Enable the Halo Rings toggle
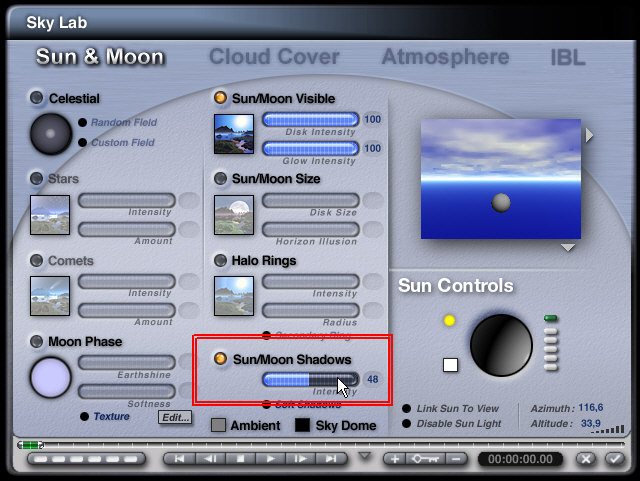Screen dimensions: 640x481 (x=220, y=260)
